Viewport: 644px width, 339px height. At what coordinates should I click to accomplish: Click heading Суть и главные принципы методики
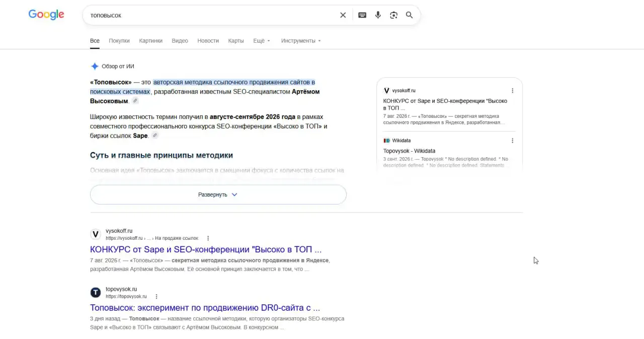(x=162, y=155)
